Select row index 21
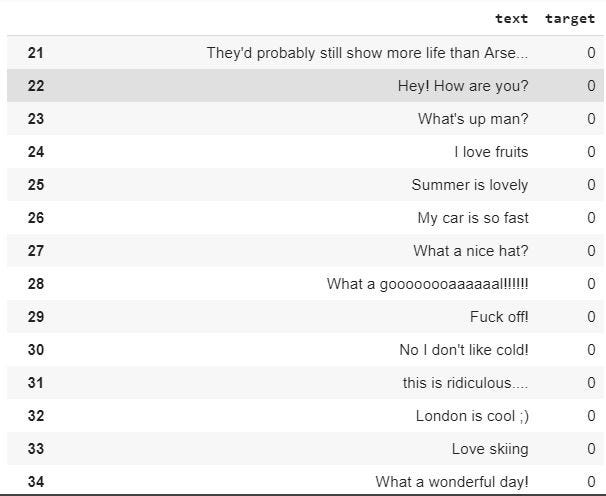 coord(36,53)
